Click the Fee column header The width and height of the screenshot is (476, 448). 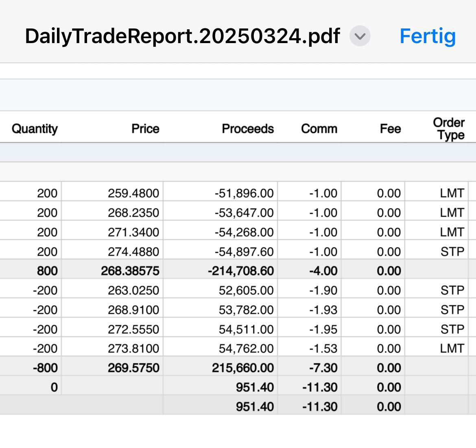tap(390, 129)
